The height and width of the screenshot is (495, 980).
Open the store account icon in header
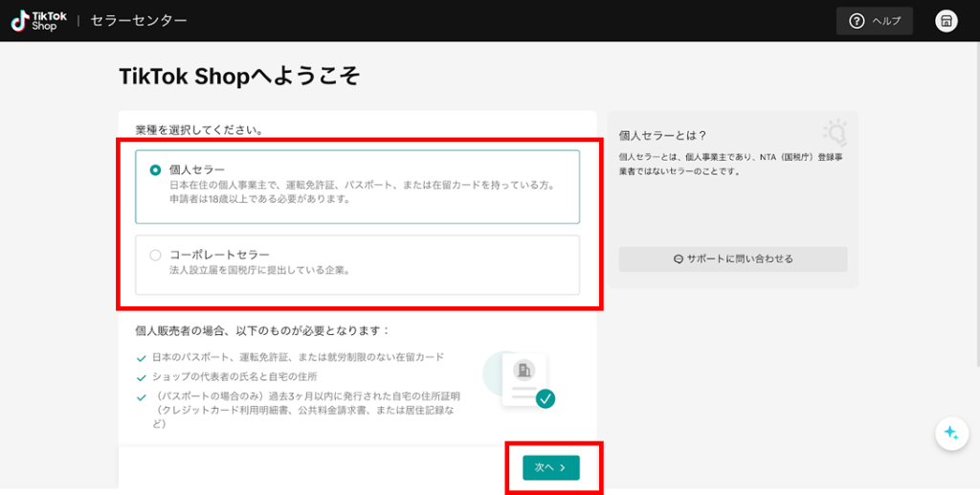[x=946, y=21]
